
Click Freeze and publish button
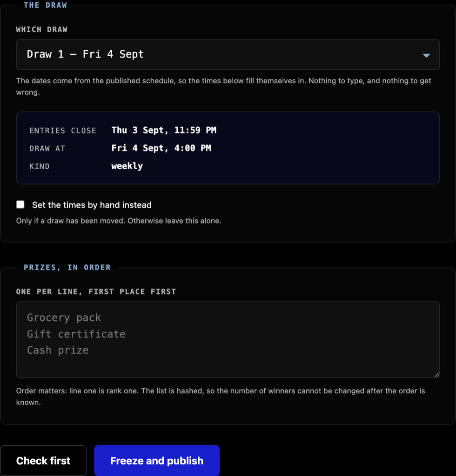157,461
